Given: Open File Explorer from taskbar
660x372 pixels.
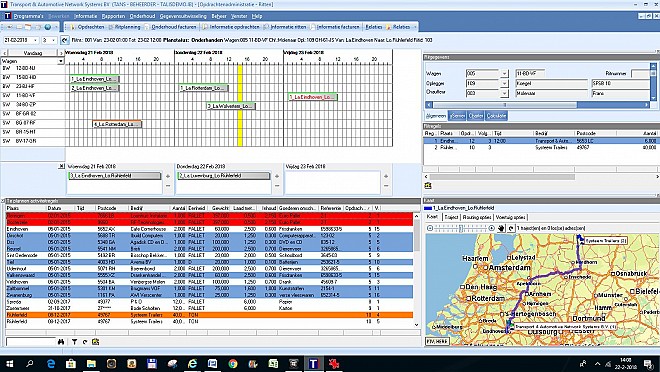Looking at the screenshot, I should pyautogui.click(x=91, y=364).
